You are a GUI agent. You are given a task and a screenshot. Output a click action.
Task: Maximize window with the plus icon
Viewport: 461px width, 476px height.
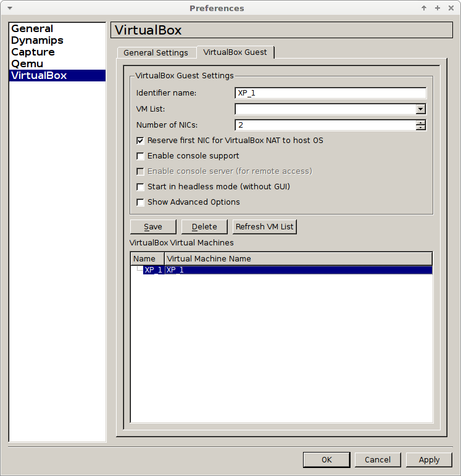(x=438, y=8)
